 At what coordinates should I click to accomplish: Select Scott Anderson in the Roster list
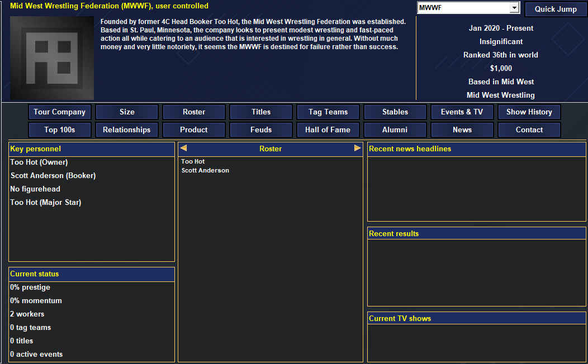pyautogui.click(x=205, y=171)
